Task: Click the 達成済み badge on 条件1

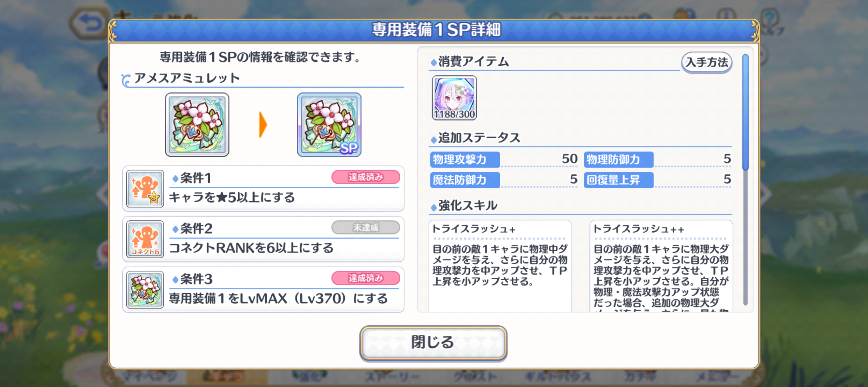Action: (x=366, y=177)
